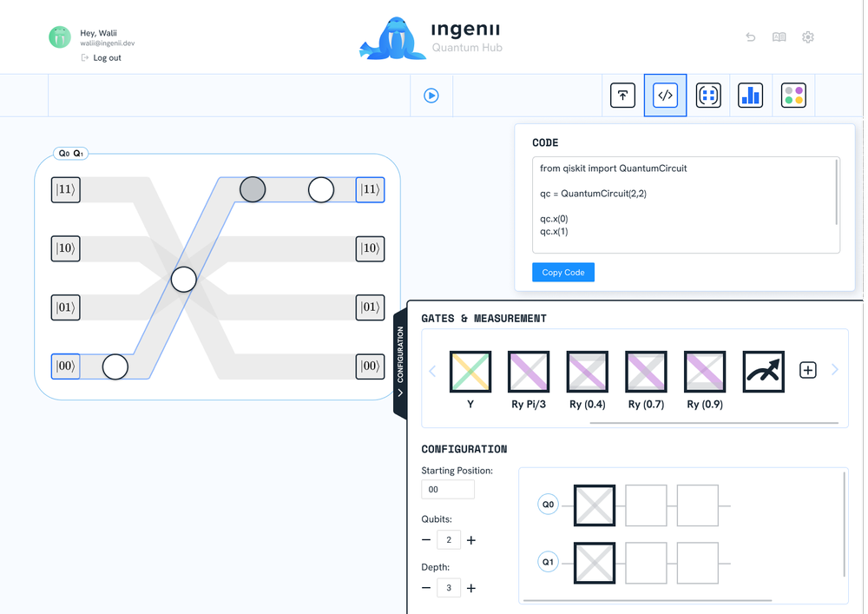Click the Copy Code button

562,272
